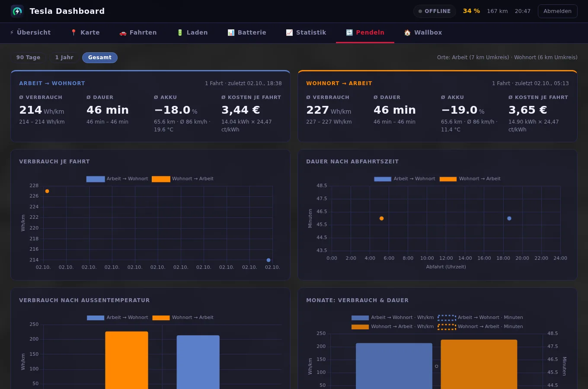Viewport: 588px width, 389px height.
Task: Switch to the Karte tab
Action: [85, 32]
